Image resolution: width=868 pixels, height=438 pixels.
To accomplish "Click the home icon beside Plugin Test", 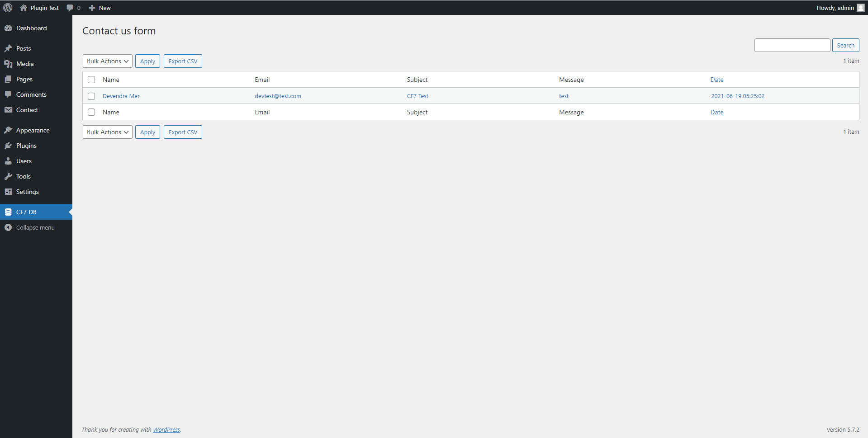I will point(24,8).
